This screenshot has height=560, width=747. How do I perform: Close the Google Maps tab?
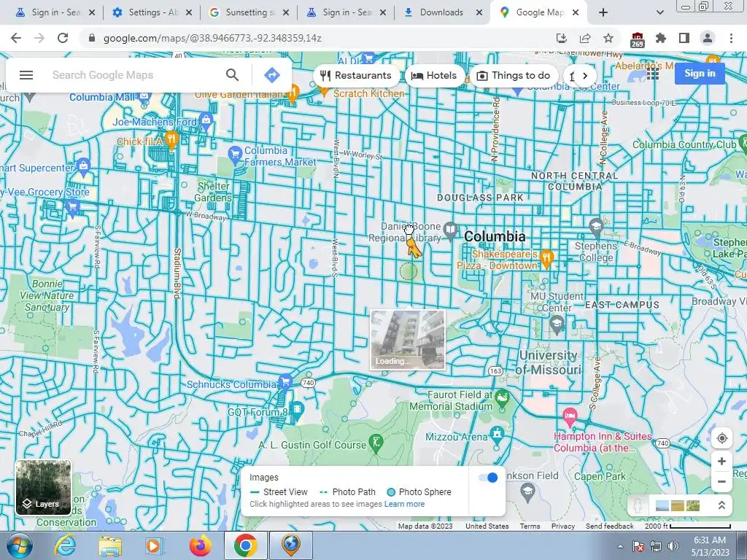[576, 12]
